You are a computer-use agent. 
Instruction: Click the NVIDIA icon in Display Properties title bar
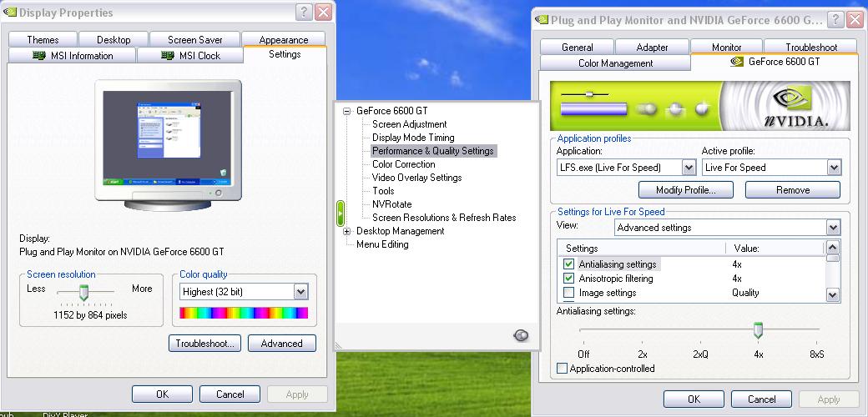click(10, 13)
